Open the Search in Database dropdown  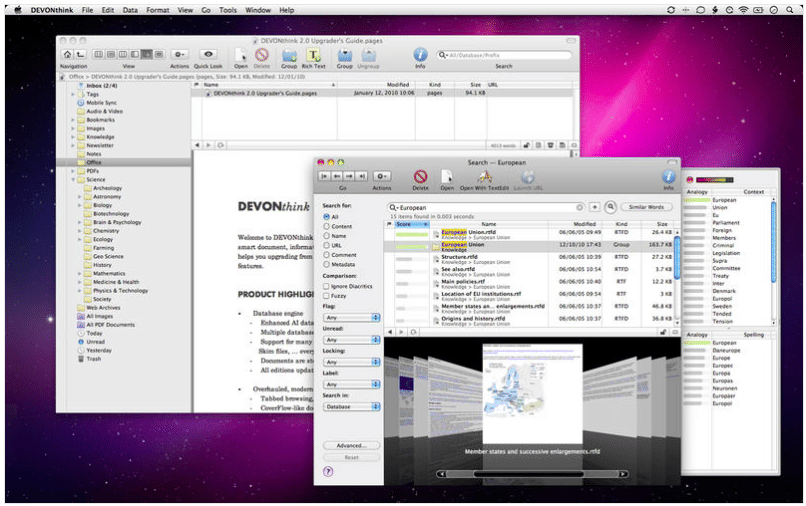[351, 406]
